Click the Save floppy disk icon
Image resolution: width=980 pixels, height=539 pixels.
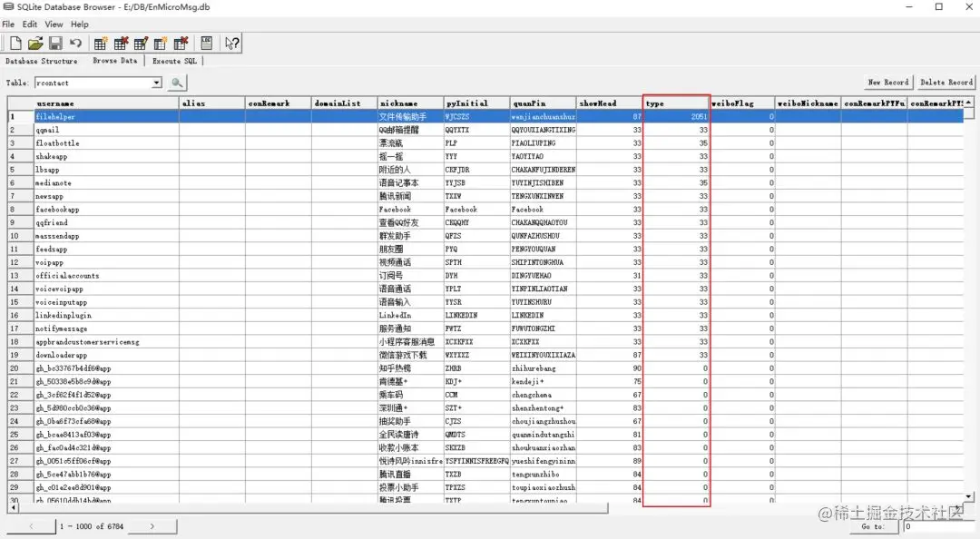55,44
